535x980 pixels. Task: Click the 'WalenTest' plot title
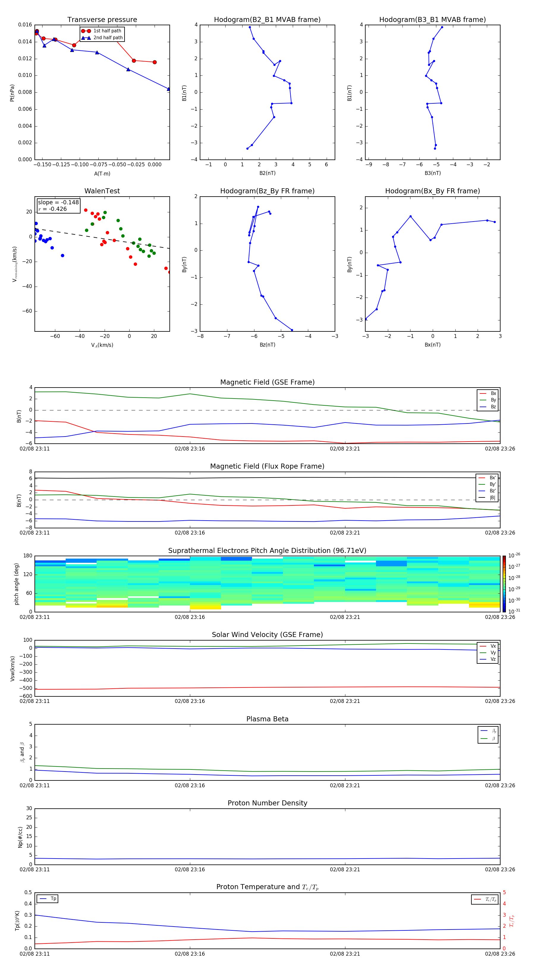click(x=102, y=191)
